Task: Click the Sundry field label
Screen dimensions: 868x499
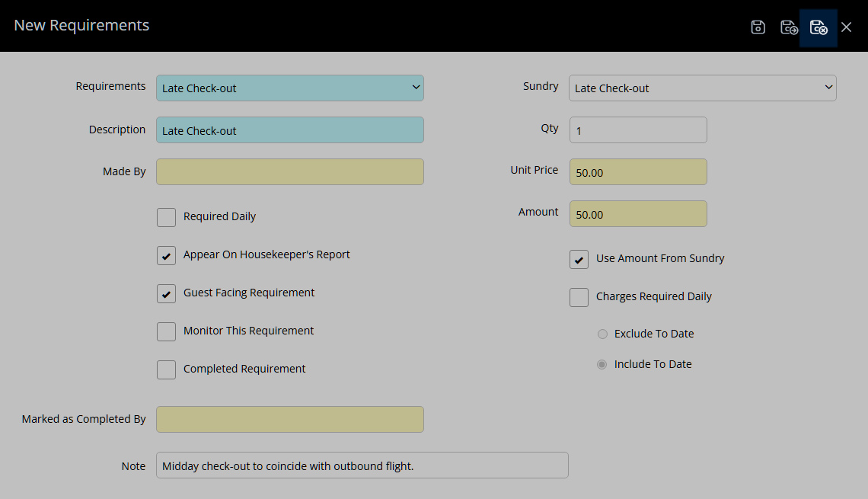Action: [x=541, y=86]
